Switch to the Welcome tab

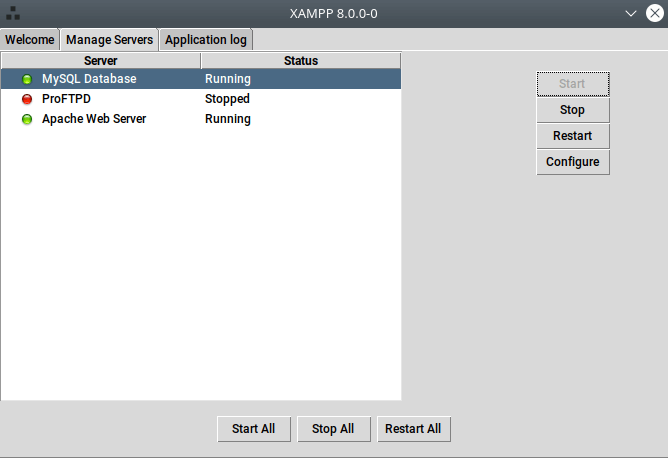[x=30, y=40]
